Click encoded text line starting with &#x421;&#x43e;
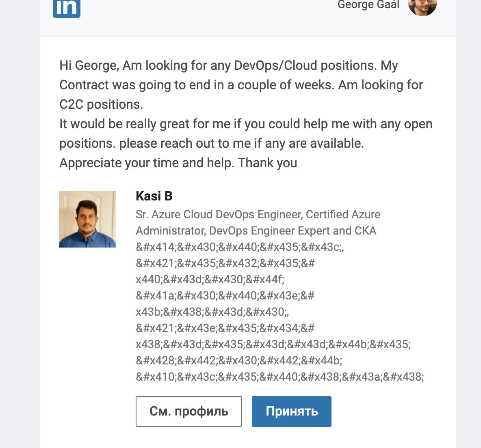The image size is (481, 448). point(225,328)
